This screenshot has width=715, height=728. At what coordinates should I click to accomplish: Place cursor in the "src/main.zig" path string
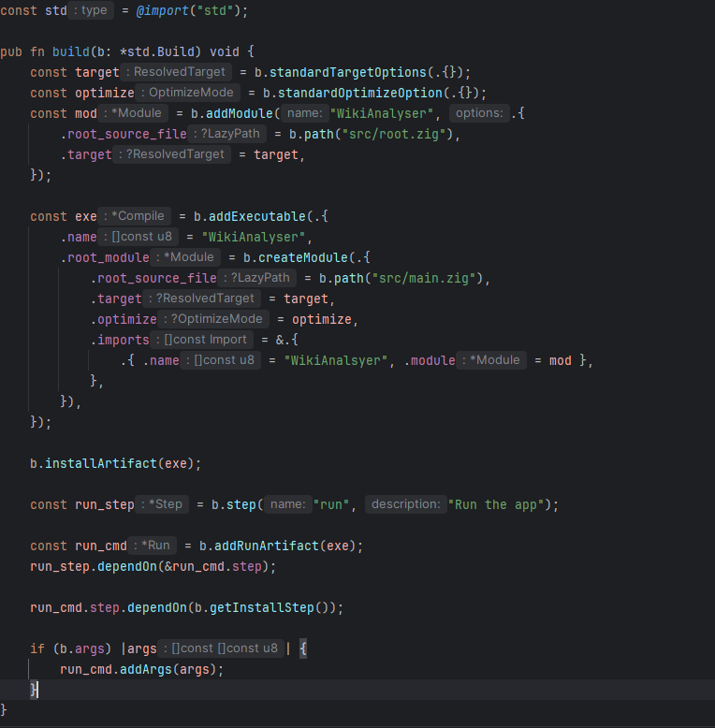[x=425, y=278]
